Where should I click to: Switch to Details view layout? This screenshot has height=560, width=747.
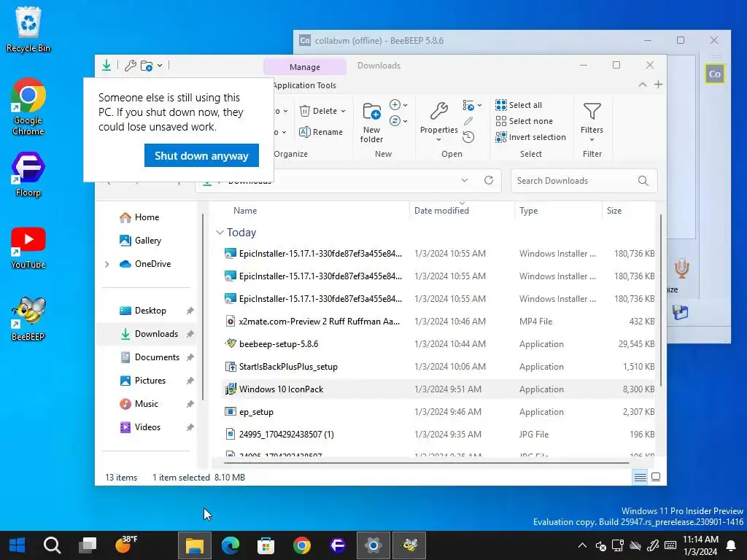(640, 477)
